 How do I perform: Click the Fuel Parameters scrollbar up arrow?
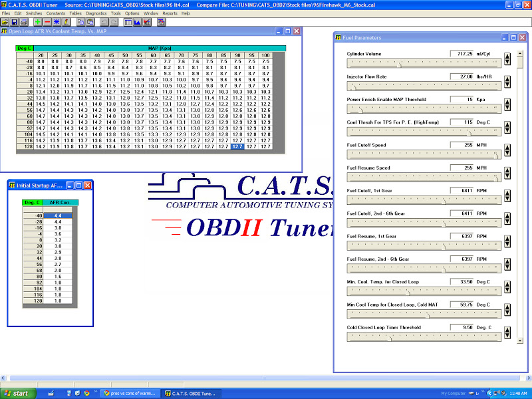click(520, 53)
